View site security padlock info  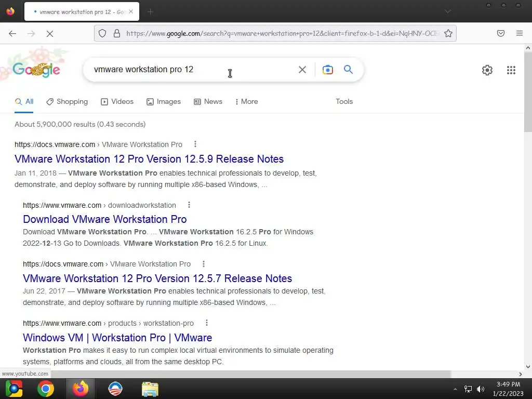click(117, 33)
